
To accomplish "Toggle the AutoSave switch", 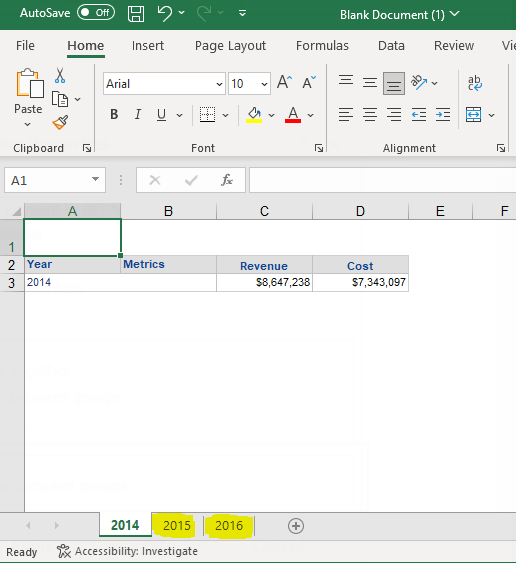I will pos(96,13).
